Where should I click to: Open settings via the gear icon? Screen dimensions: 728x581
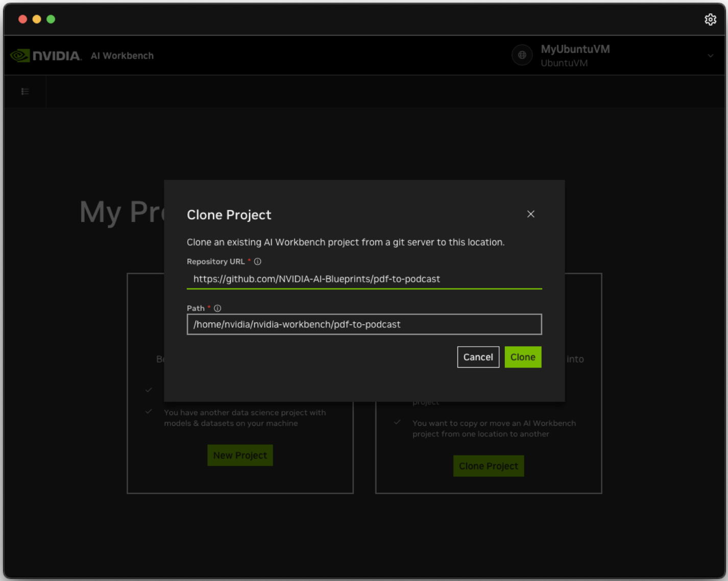(710, 19)
